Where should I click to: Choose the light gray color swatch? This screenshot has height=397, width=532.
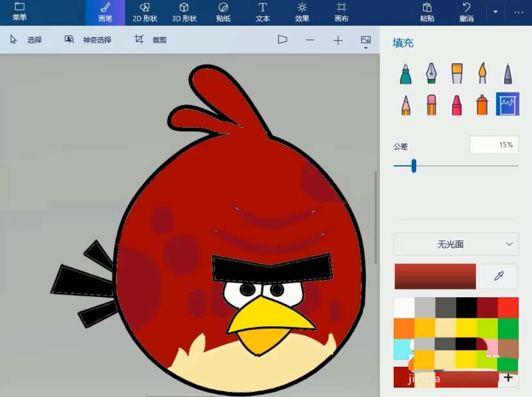(x=425, y=308)
